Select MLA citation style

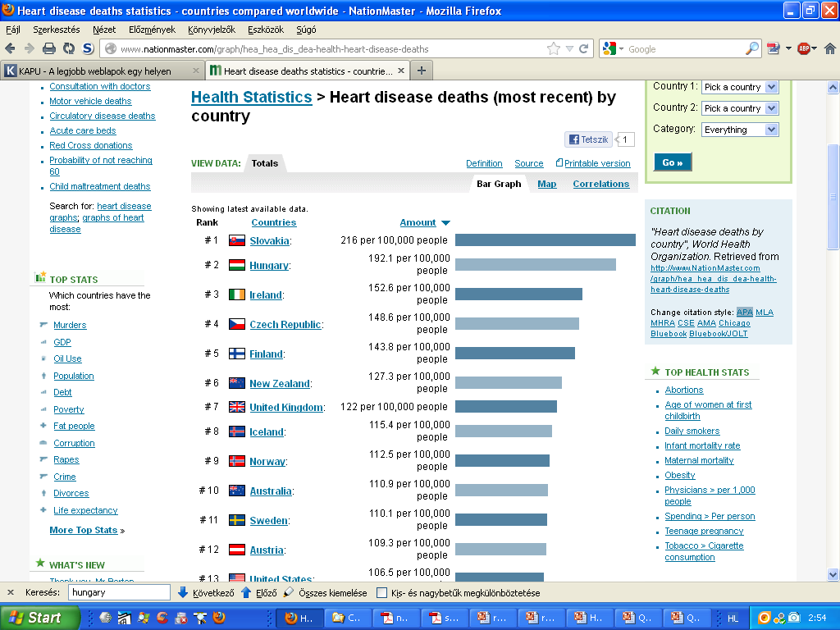tap(765, 313)
